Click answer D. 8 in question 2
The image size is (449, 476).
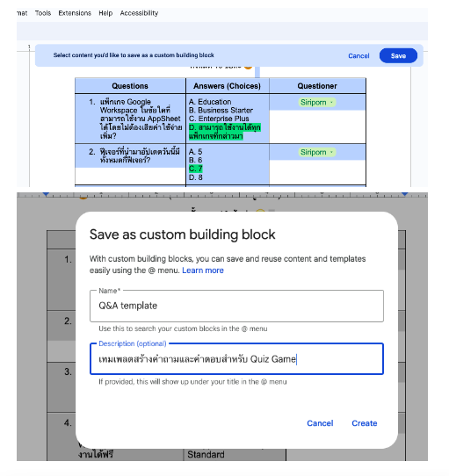coord(195,177)
